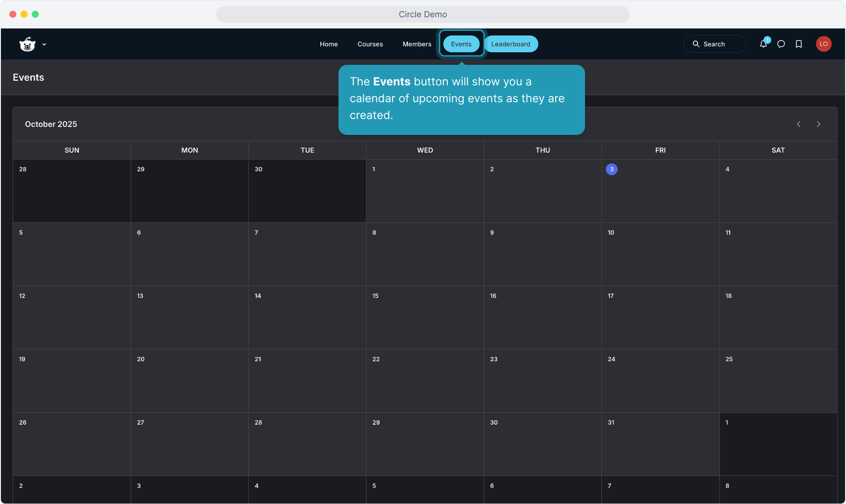
Task: Navigate to the Members tab
Action: 417,44
